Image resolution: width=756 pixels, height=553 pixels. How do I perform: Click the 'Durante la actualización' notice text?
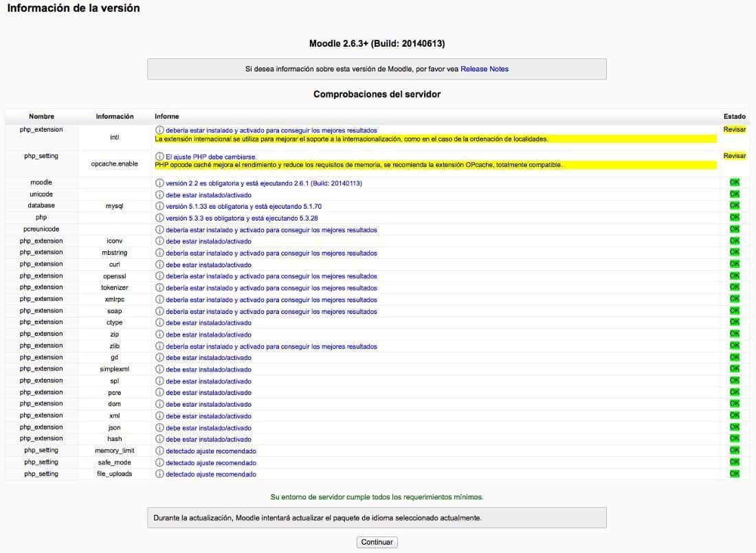[318, 518]
